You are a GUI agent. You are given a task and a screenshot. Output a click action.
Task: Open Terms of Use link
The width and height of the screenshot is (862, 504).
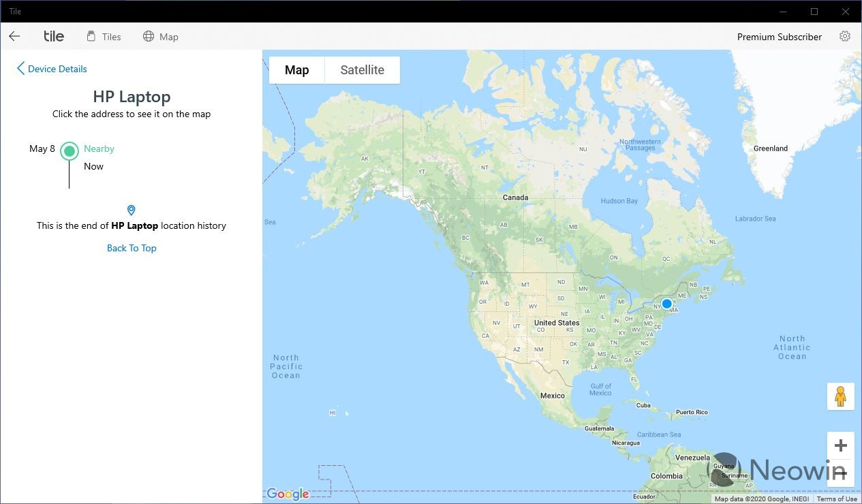(837, 499)
